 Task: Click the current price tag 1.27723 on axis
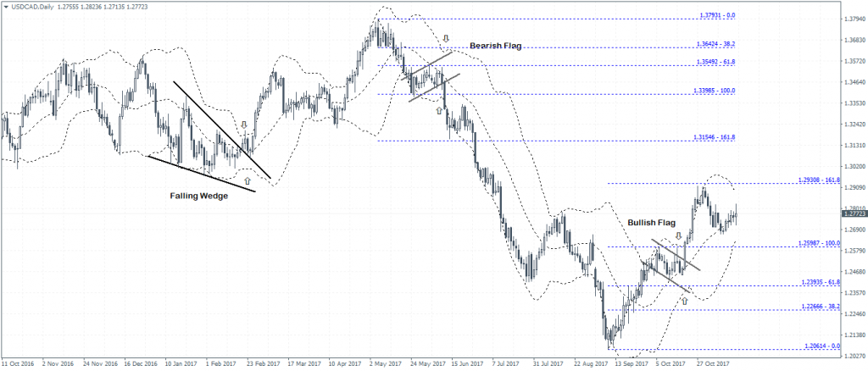[x=854, y=213]
